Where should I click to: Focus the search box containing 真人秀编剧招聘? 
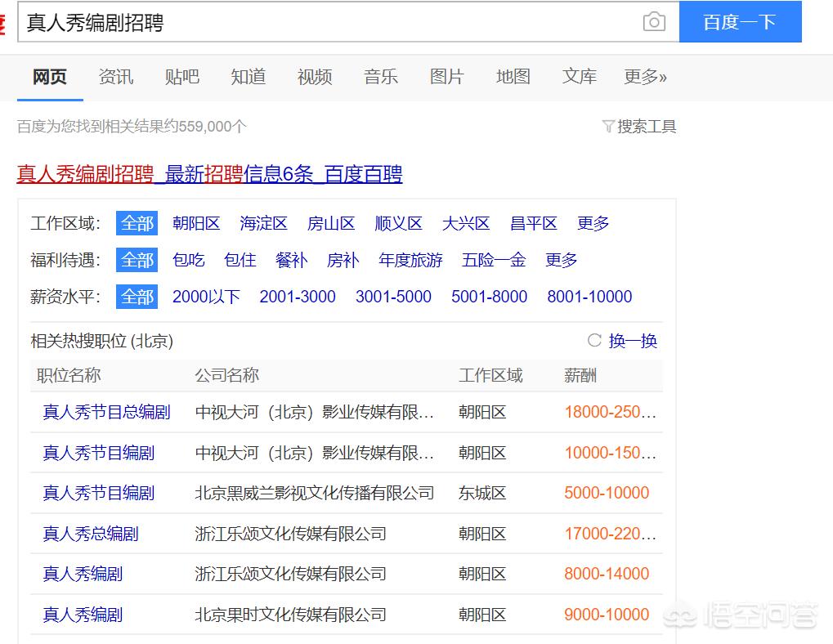[348, 22]
